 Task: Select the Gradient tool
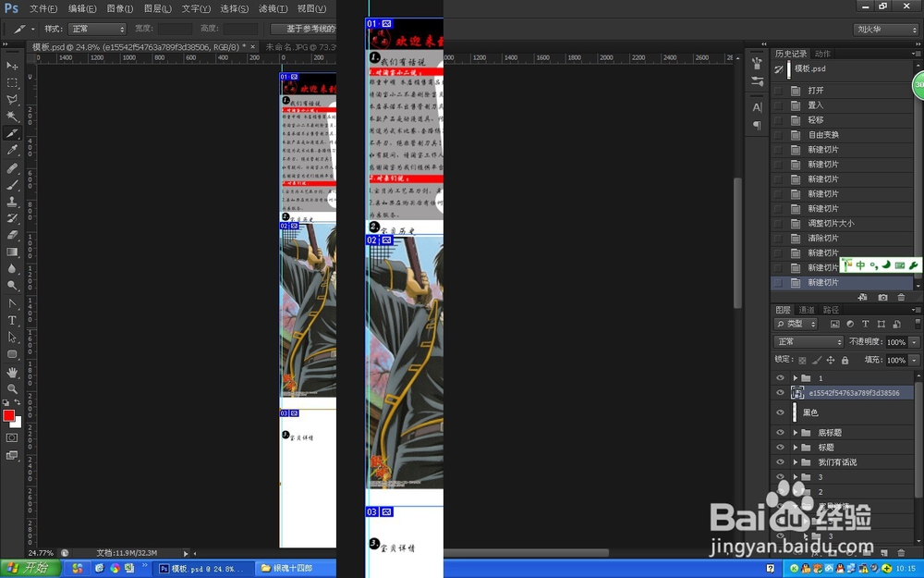(x=12, y=252)
